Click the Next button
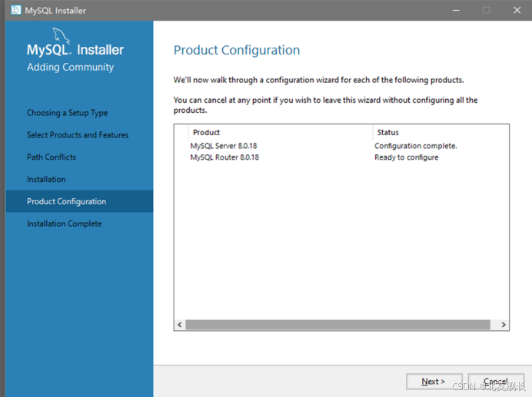 (434, 382)
